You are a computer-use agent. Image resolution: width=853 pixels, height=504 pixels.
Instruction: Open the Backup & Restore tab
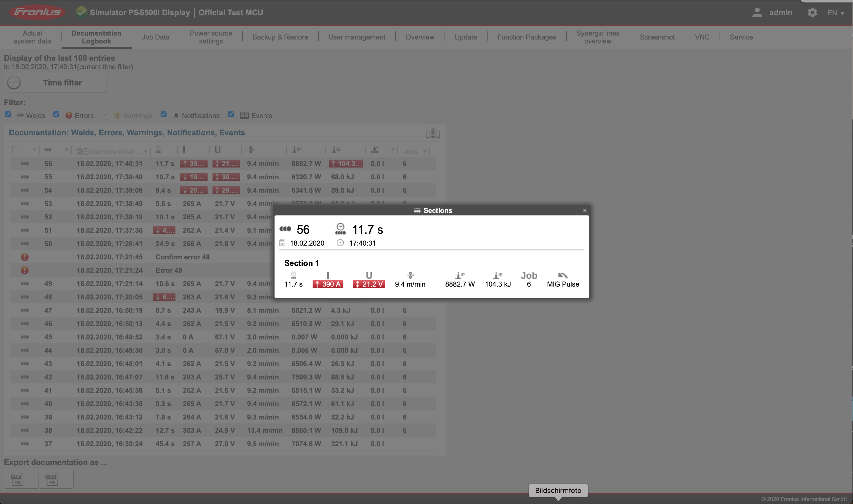pos(280,37)
